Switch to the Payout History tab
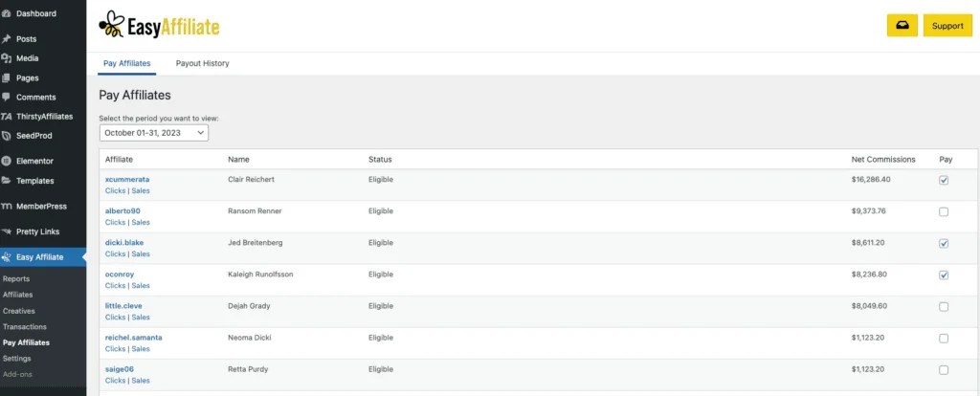The image size is (980, 396). (202, 64)
